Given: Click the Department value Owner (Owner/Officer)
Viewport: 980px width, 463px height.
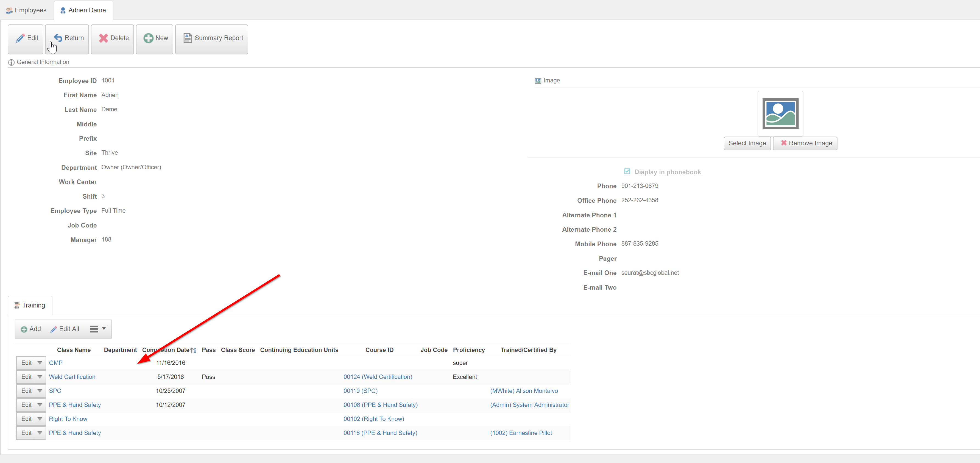Looking at the screenshot, I should [131, 168].
